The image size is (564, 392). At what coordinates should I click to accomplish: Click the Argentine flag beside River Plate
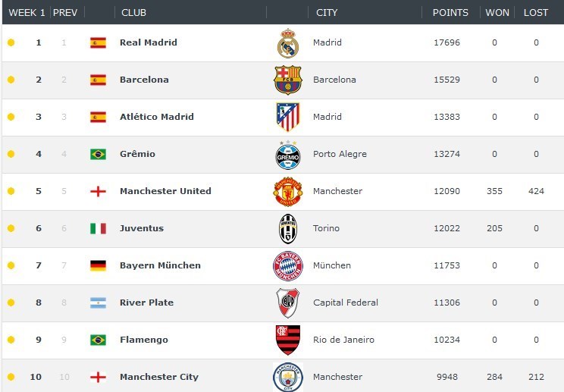pyautogui.click(x=98, y=303)
